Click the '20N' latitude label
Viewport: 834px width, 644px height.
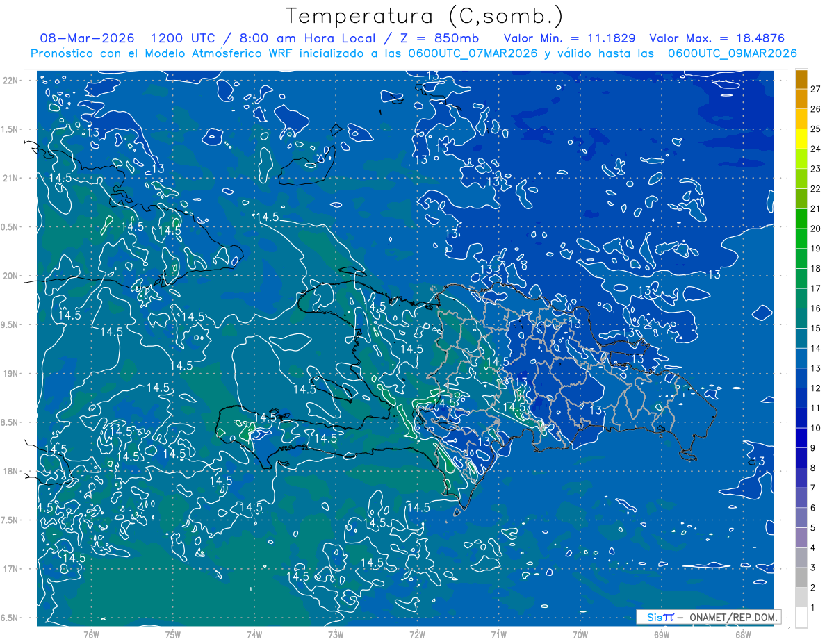click(11, 276)
